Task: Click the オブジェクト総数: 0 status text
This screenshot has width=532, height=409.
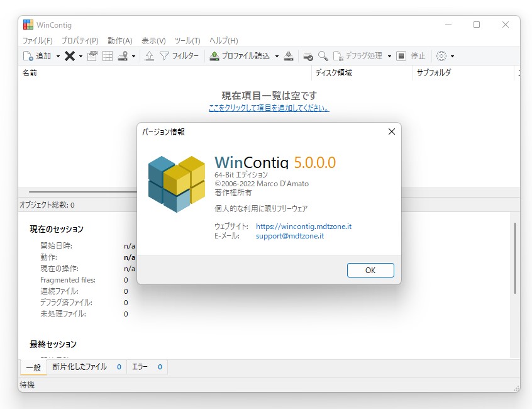Action: (47, 204)
